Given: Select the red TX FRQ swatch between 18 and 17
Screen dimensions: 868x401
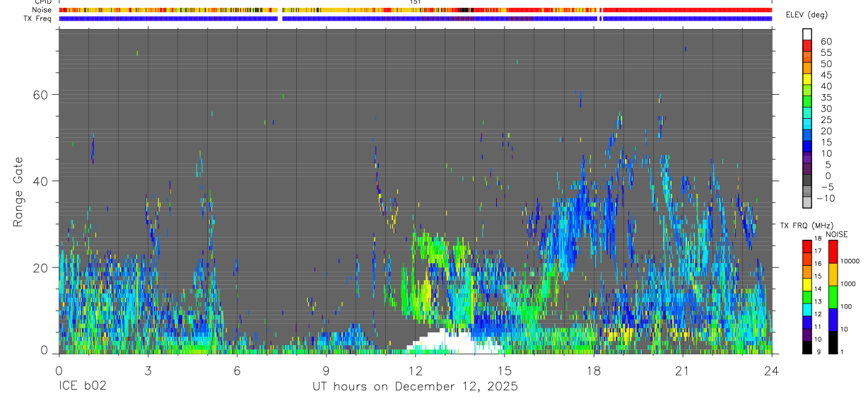Looking at the screenshot, I should [x=807, y=245].
